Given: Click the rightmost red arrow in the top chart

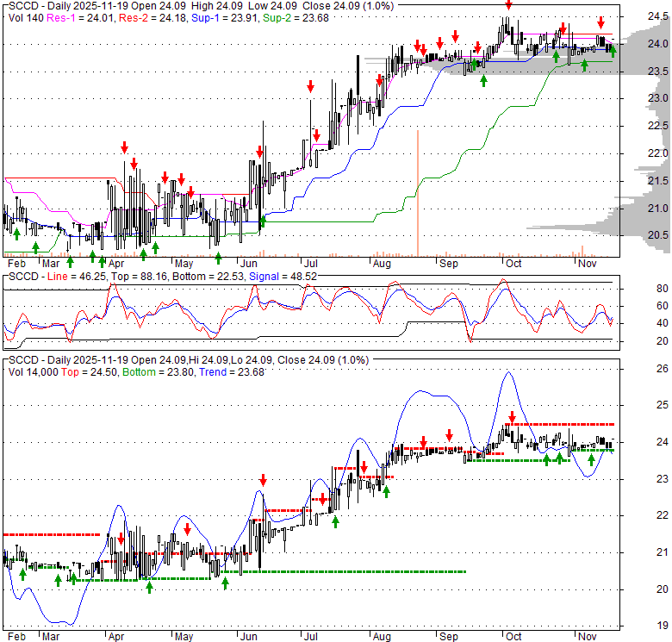Looking at the screenshot, I should pyautogui.click(x=601, y=22).
